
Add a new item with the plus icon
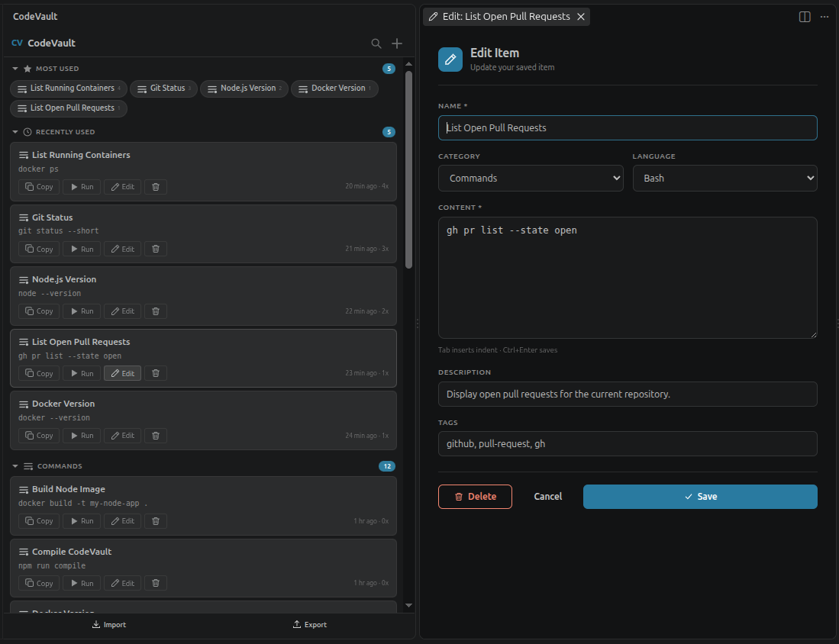[396, 43]
